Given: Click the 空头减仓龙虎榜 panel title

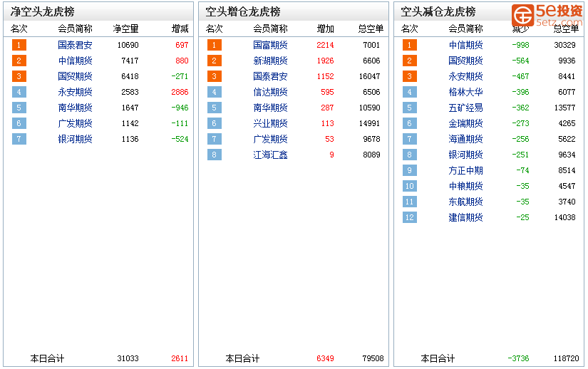Looking at the screenshot, I should tap(438, 11).
